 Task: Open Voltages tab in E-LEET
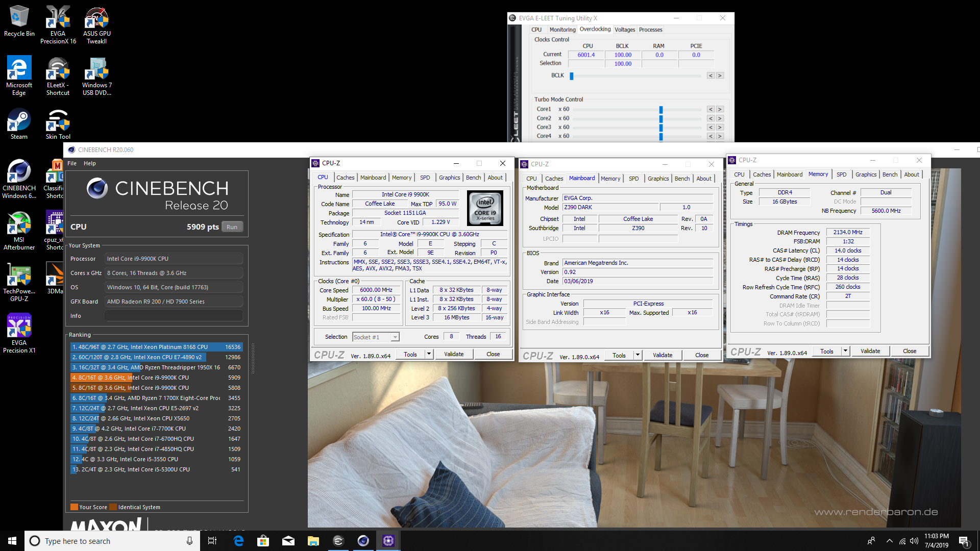click(x=625, y=30)
